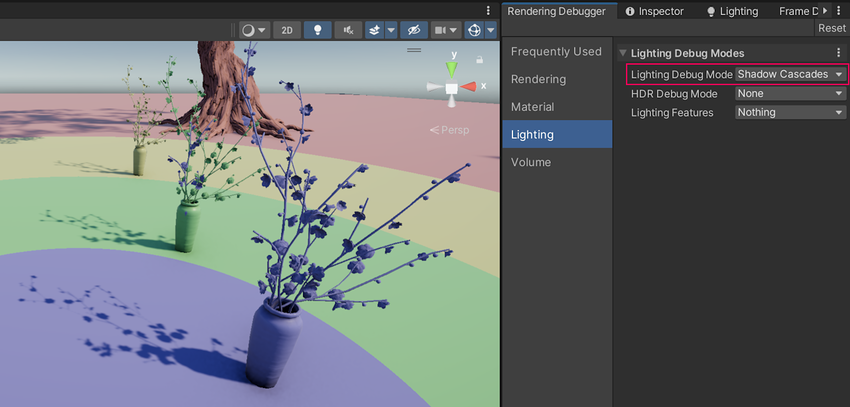This screenshot has width=850, height=407.
Task: Toggle hidden objects visibility eye icon
Action: click(x=413, y=30)
